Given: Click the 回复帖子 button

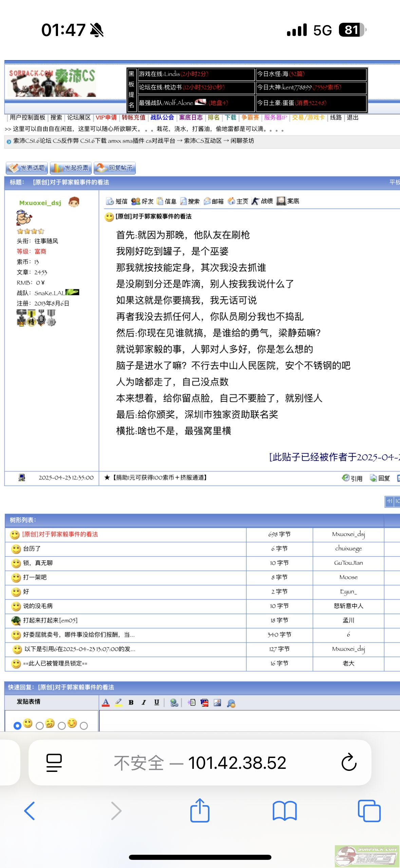Looking at the screenshot, I should [115, 168].
